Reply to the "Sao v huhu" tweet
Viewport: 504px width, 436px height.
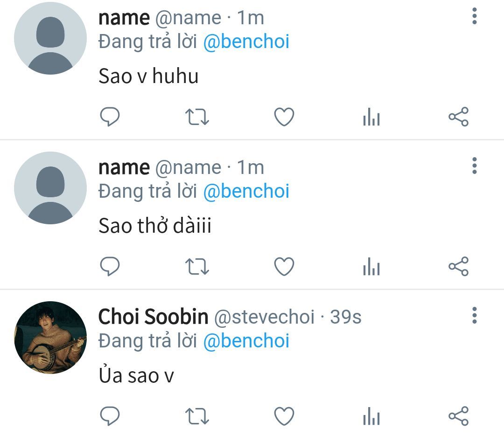click(110, 117)
